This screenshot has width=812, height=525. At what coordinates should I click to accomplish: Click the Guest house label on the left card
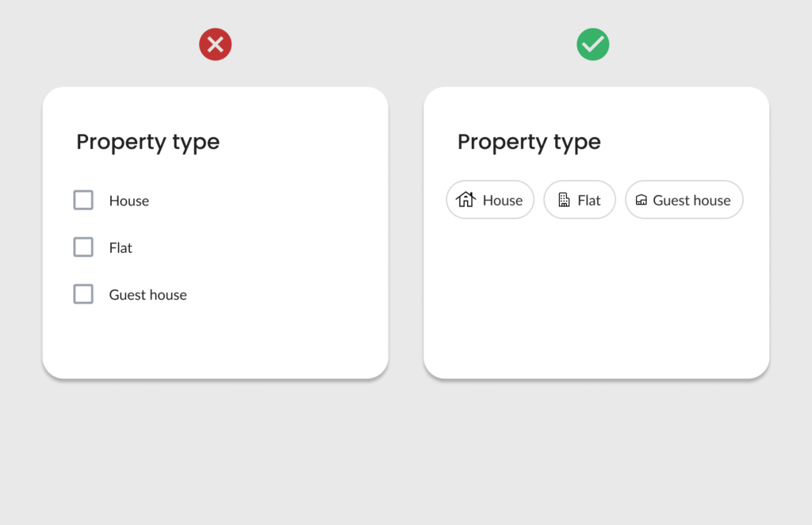coord(147,294)
